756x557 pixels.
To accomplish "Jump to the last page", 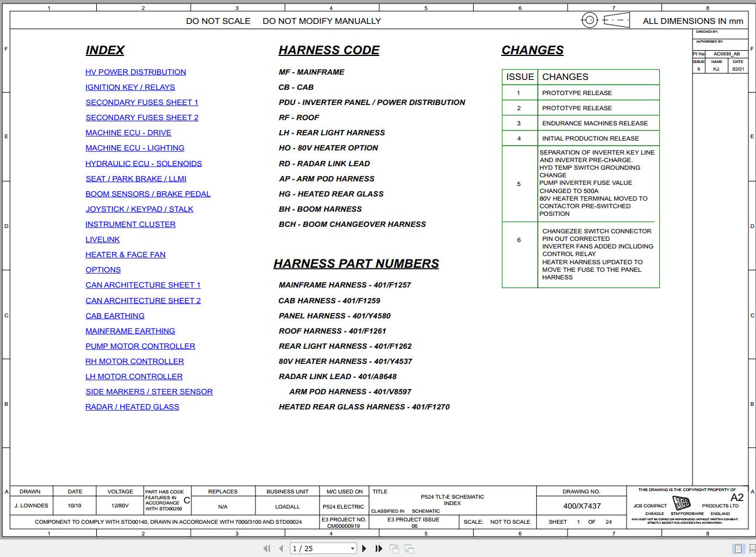I will pos(379,548).
